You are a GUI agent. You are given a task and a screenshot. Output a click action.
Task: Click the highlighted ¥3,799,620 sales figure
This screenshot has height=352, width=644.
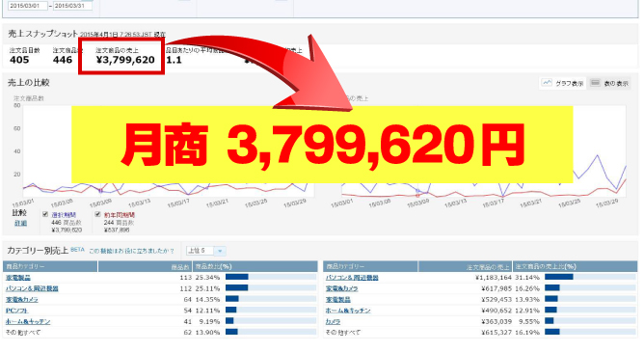tap(125, 60)
